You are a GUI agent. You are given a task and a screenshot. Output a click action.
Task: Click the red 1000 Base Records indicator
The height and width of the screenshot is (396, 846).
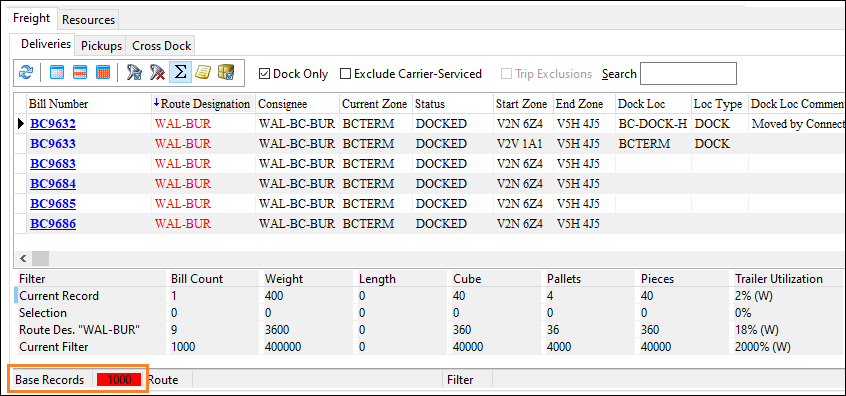pyautogui.click(x=119, y=379)
